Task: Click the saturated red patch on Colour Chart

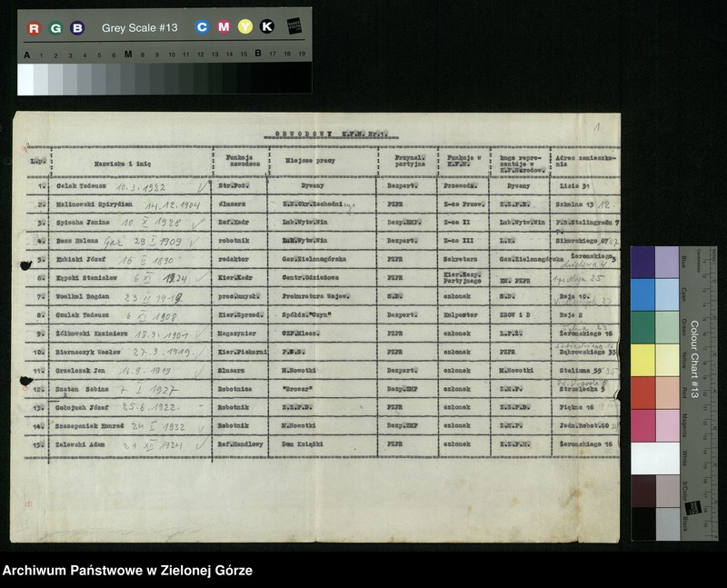Action: coord(642,393)
